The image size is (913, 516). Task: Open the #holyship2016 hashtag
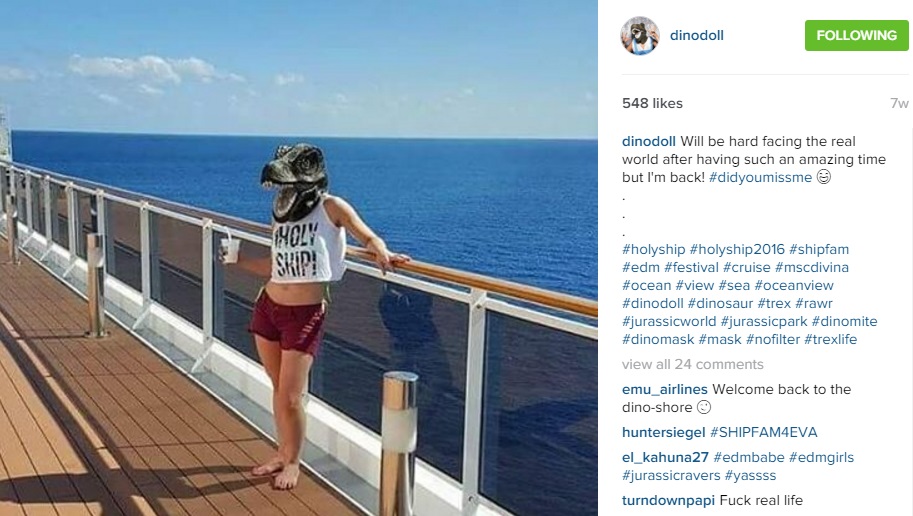[737, 250]
